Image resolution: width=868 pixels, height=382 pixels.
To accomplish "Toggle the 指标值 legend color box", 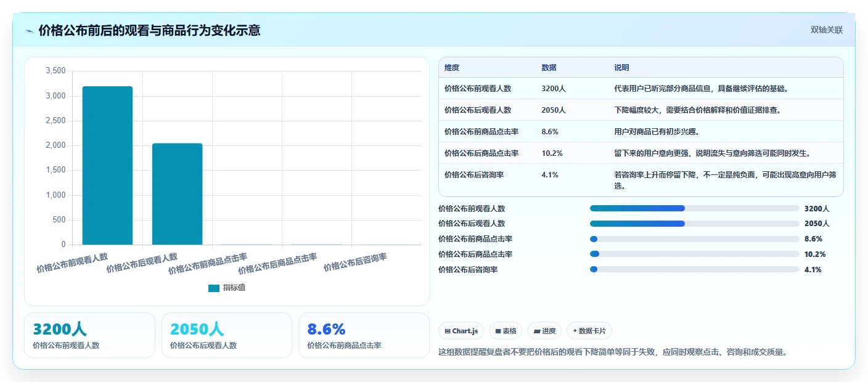I will pos(214,288).
